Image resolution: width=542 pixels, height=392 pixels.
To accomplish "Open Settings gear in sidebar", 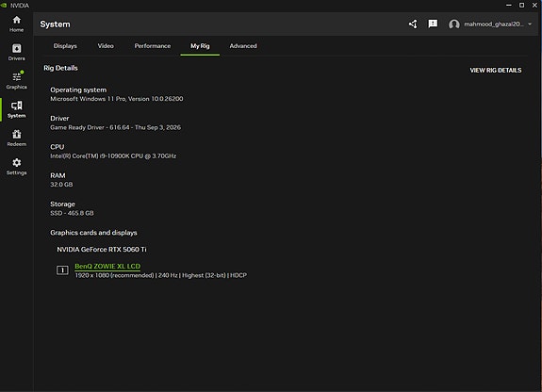I will click(x=16, y=167).
